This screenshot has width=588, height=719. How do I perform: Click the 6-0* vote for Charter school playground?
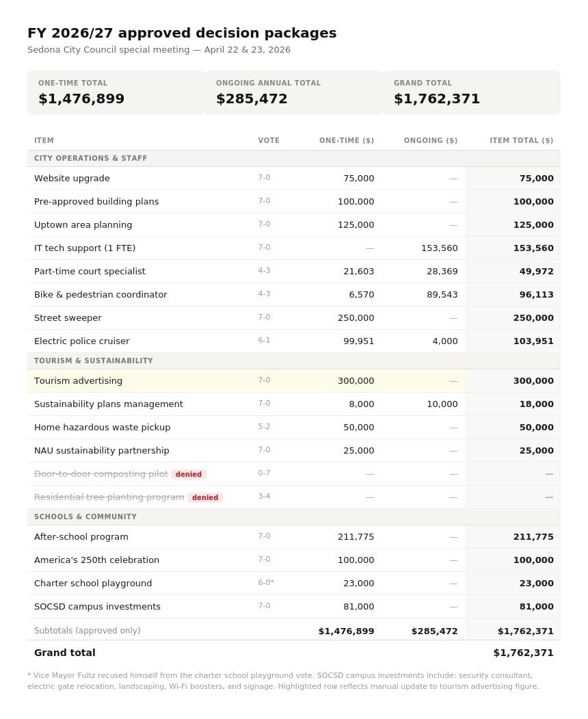[266, 582]
